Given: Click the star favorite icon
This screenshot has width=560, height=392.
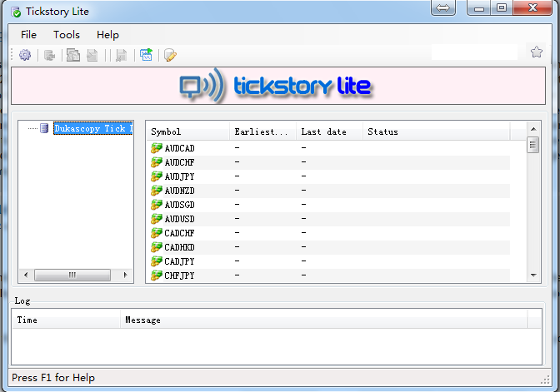Looking at the screenshot, I should [537, 52].
